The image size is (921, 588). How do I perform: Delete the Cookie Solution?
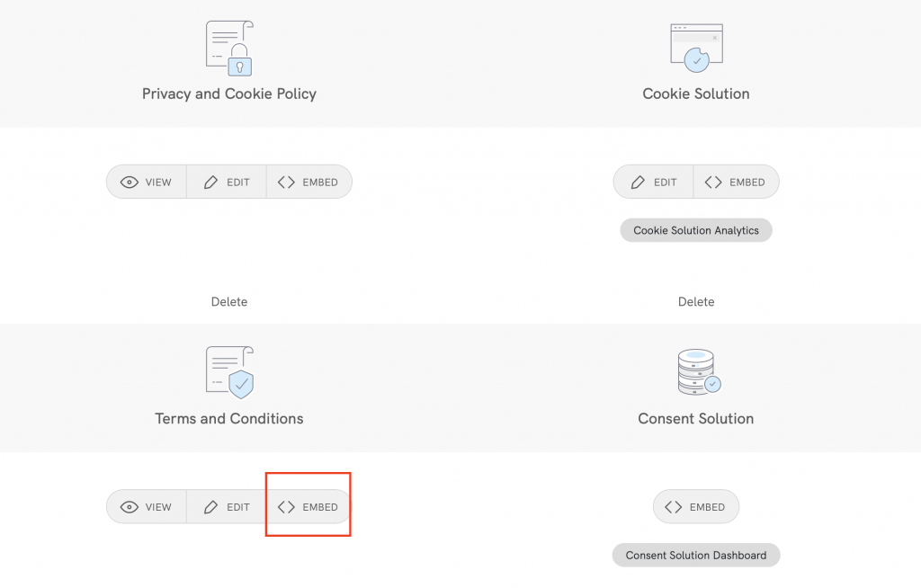click(695, 301)
